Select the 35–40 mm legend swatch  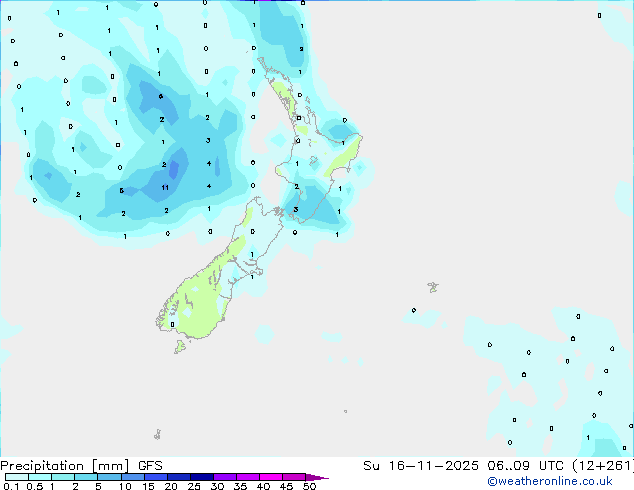(247, 477)
